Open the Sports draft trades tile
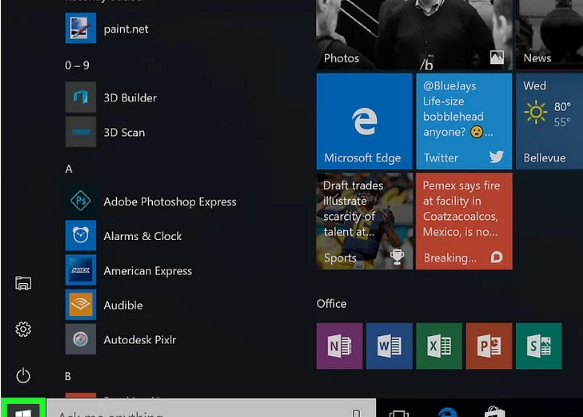The width and height of the screenshot is (583, 417). pyautogui.click(x=364, y=221)
